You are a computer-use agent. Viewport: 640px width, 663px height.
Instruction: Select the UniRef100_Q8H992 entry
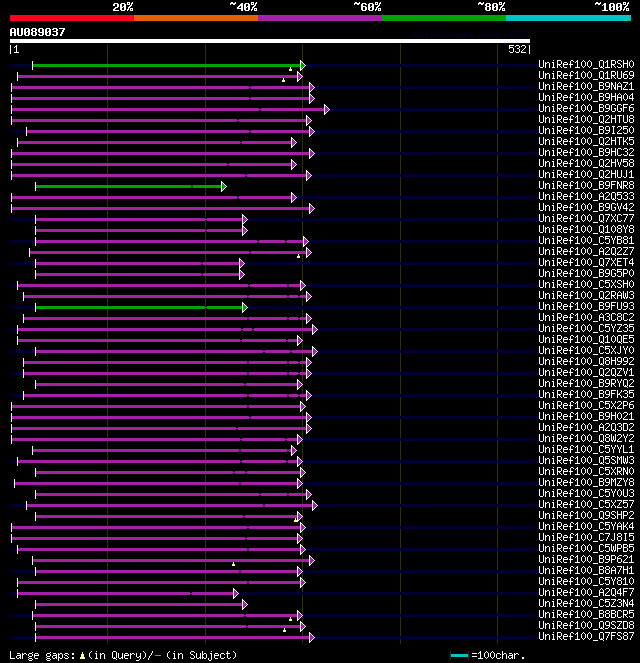(586, 361)
